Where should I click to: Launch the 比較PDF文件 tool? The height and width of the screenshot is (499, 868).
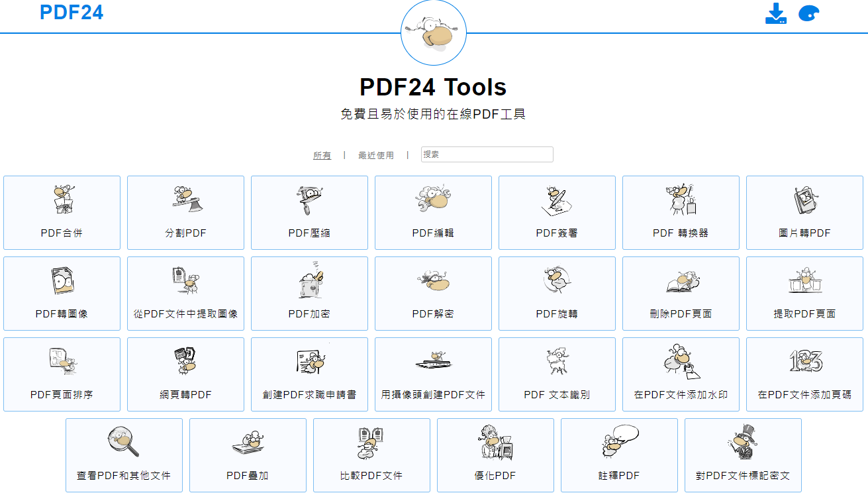[x=371, y=455]
